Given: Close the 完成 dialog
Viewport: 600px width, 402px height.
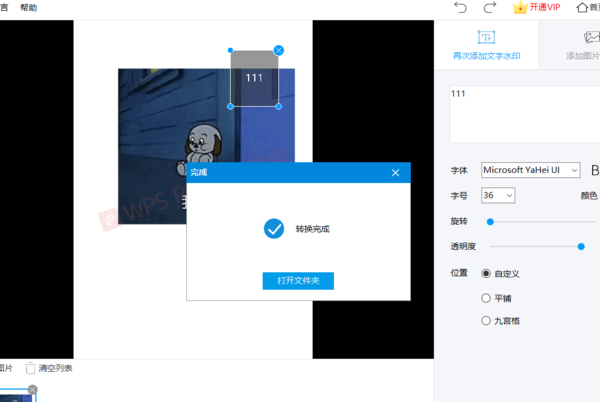Looking at the screenshot, I should pyautogui.click(x=396, y=173).
